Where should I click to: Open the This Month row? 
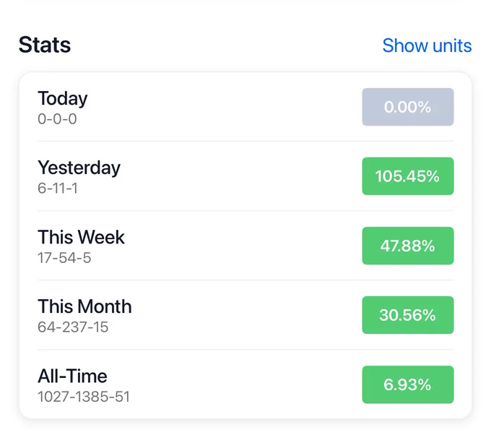click(245, 315)
